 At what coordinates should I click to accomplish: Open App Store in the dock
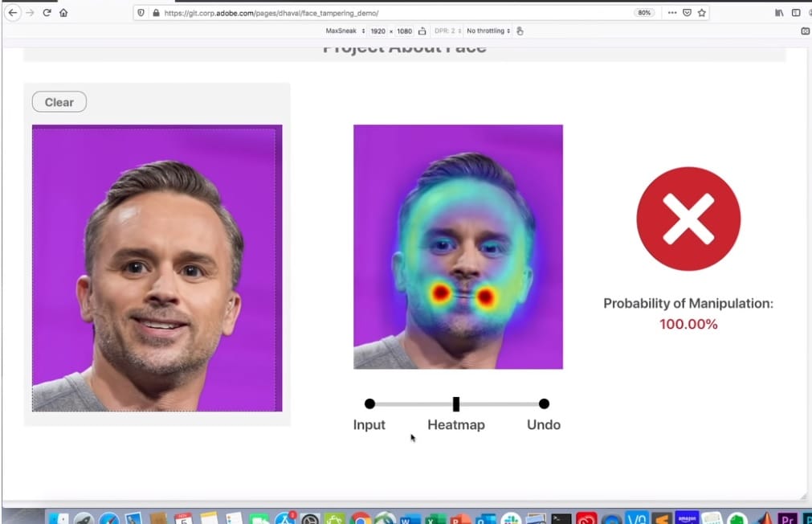pyautogui.click(x=285, y=518)
